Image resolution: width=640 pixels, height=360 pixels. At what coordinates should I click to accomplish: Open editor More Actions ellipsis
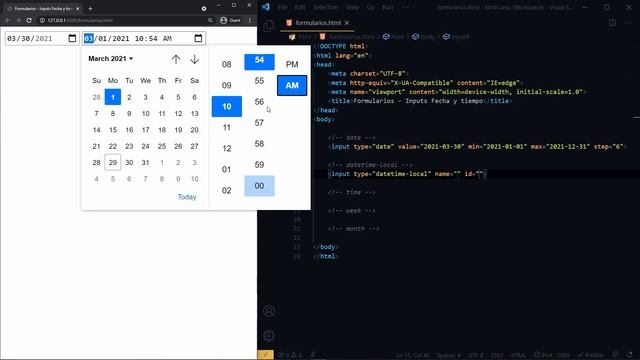click(x=628, y=23)
